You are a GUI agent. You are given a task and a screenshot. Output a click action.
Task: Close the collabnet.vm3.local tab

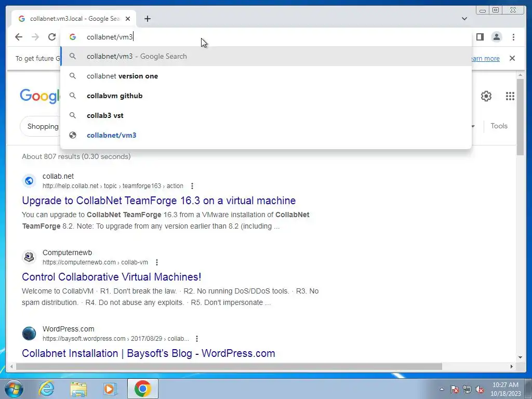[128, 19]
